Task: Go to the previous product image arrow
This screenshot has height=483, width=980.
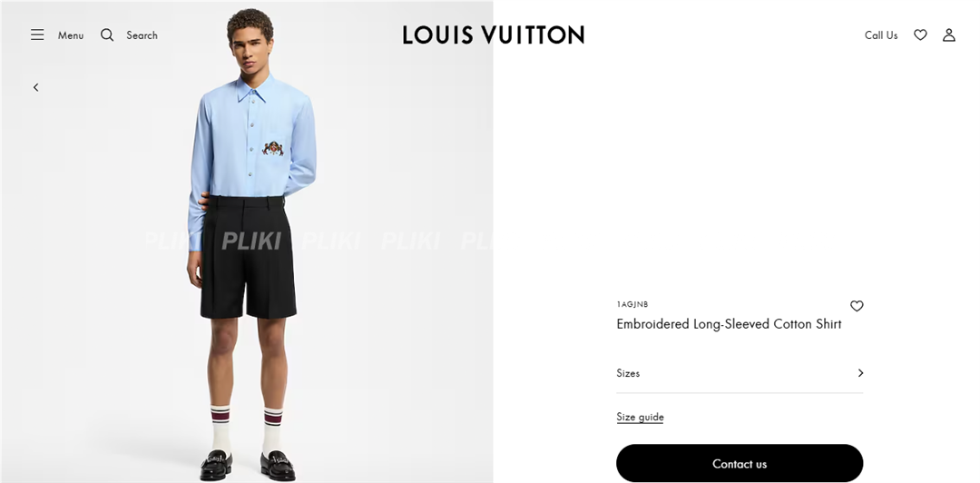Action: [35, 87]
